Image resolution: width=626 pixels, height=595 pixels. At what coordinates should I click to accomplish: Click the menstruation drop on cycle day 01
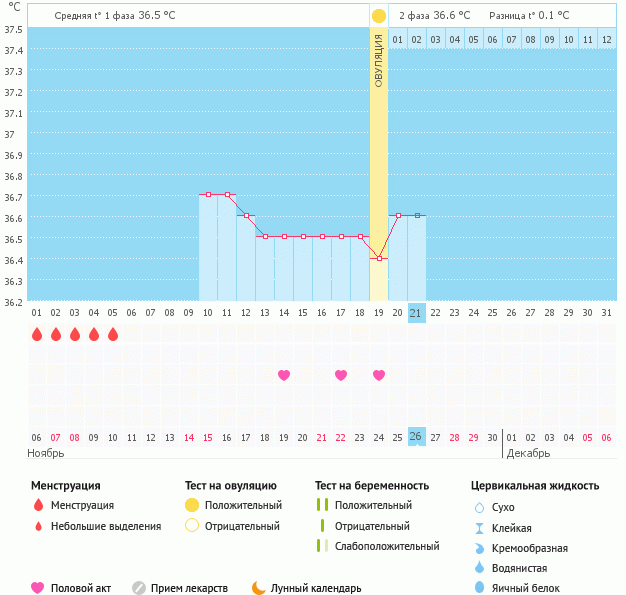click(x=37, y=334)
